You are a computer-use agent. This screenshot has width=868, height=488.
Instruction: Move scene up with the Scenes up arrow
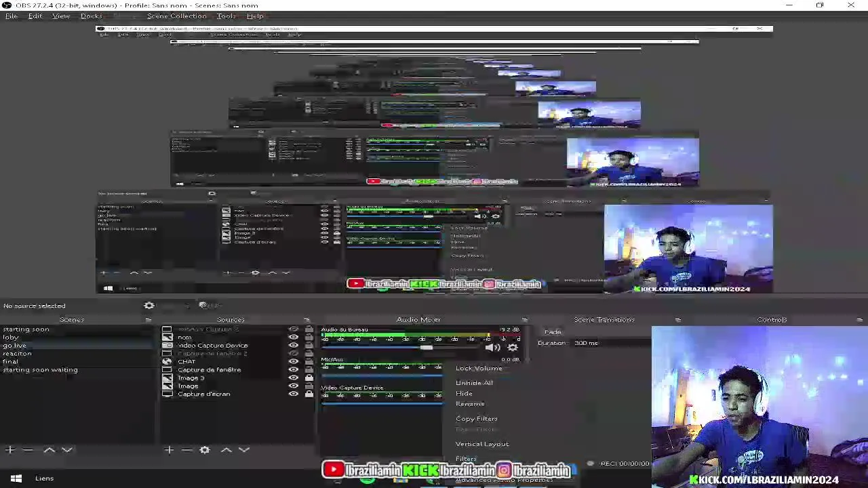tap(49, 449)
